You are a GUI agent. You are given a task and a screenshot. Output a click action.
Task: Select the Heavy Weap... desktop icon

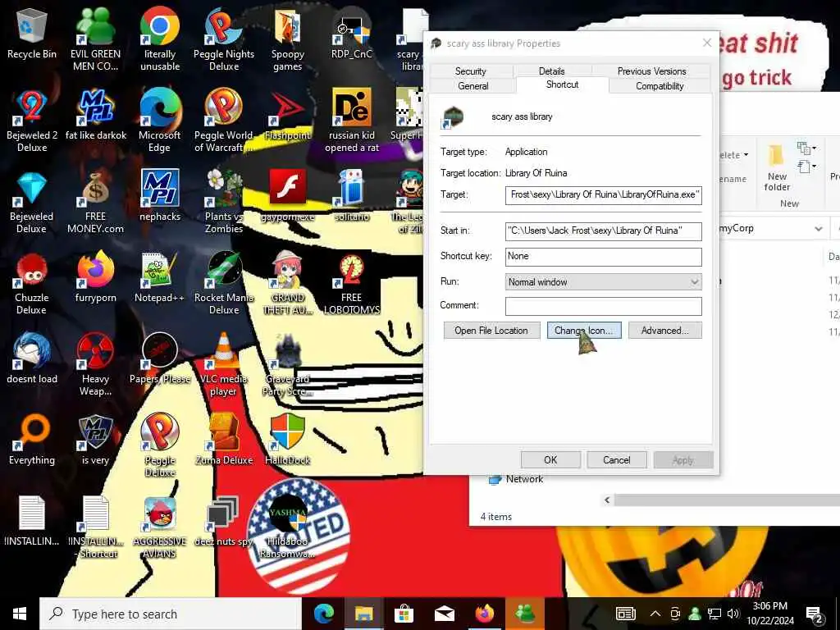tap(95, 364)
